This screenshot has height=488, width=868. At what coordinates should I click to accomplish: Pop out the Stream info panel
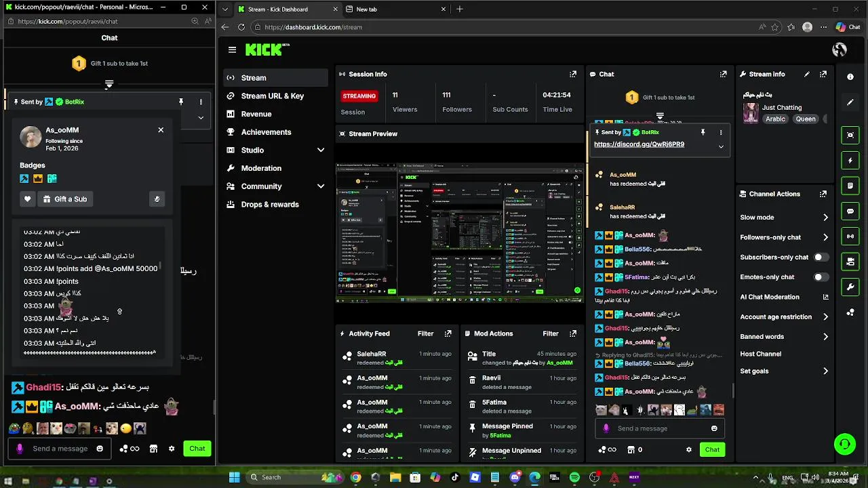point(823,74)
